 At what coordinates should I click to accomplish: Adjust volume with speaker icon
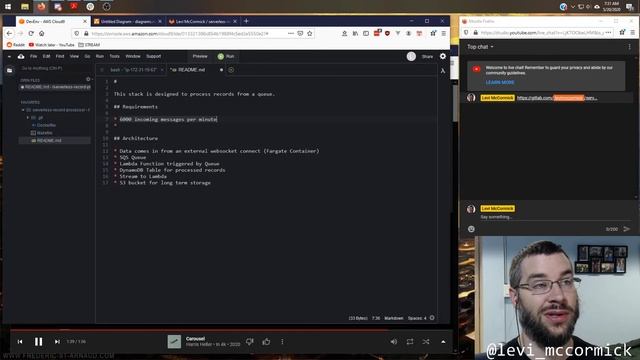393,342
